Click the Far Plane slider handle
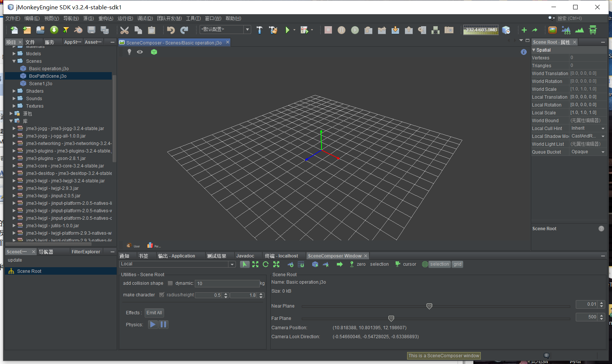This screenshot has width=612, height=364. point(391,318)
